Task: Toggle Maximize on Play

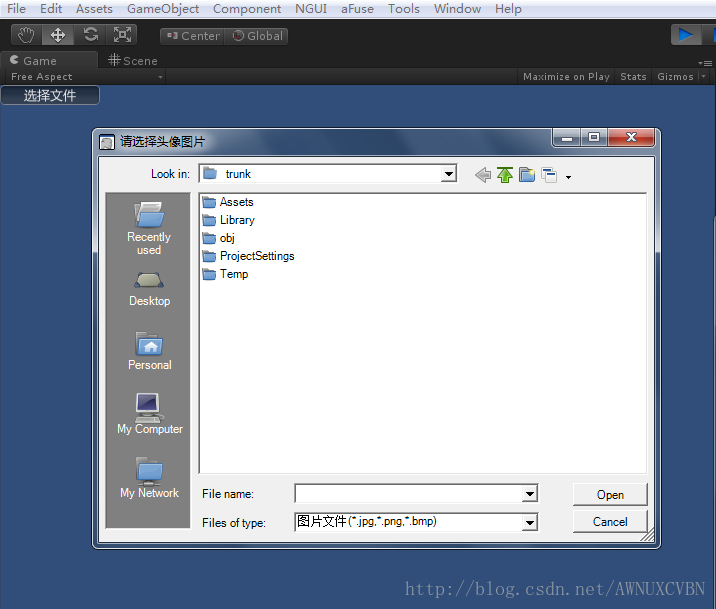Action: click(566, 77)
